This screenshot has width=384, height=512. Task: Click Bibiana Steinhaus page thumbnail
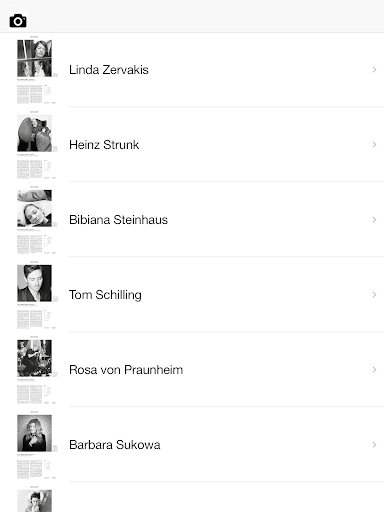[x=37, y=220]
